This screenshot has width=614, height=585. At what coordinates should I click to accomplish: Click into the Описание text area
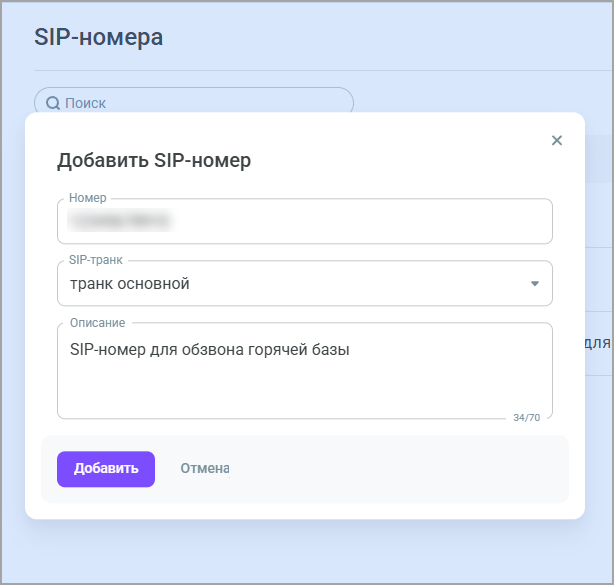click(305, 371)
